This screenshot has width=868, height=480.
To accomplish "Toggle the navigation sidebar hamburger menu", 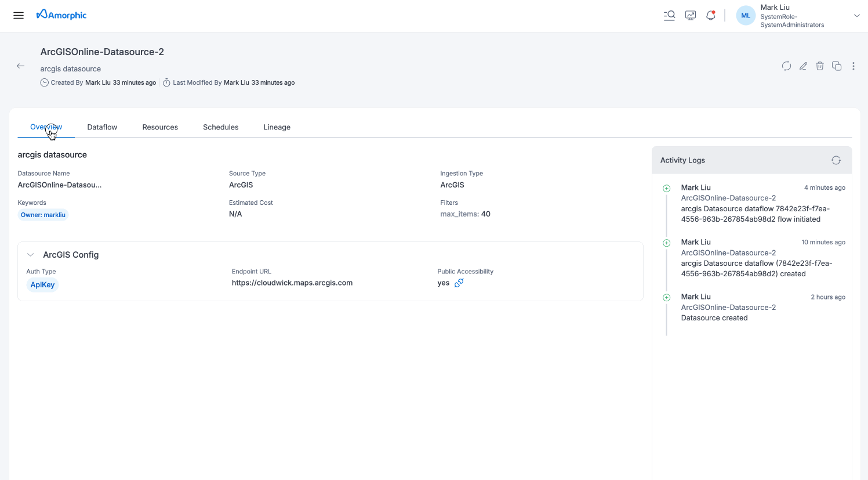I will point(18,15).
